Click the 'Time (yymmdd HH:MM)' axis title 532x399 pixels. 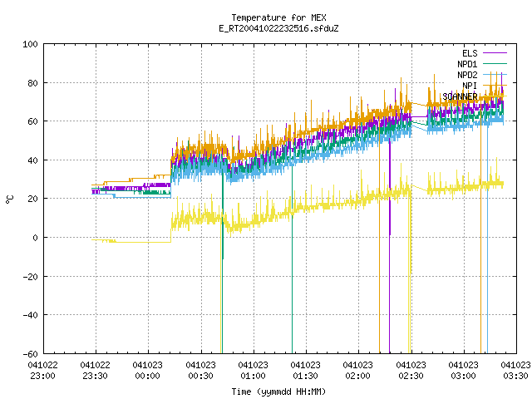point(278,392)
